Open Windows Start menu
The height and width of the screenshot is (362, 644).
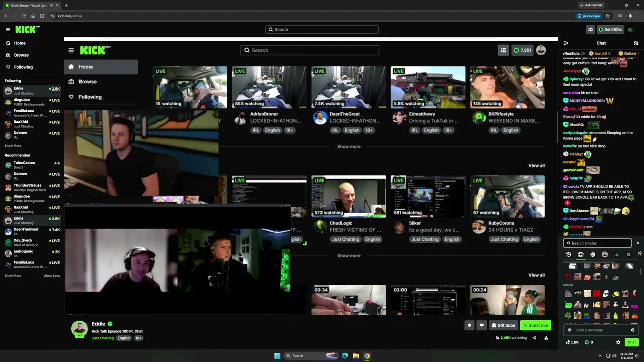[277, 356]
